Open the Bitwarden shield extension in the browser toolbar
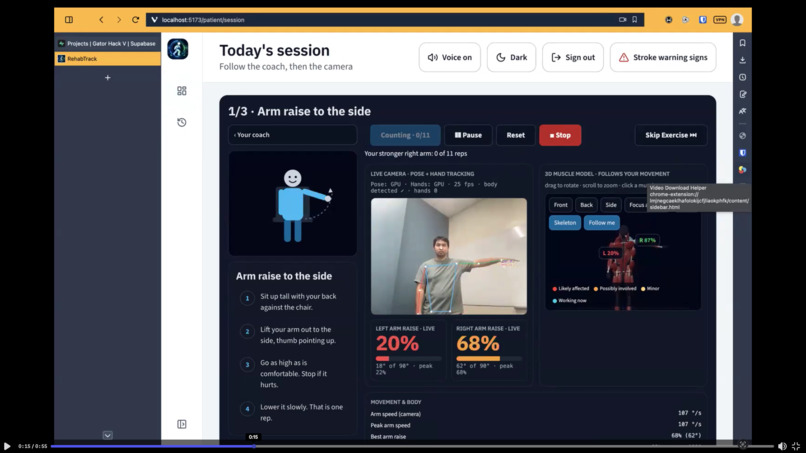The height and width of the screenshot is (453, 806). pyautogui.click(x=703, y=20)
